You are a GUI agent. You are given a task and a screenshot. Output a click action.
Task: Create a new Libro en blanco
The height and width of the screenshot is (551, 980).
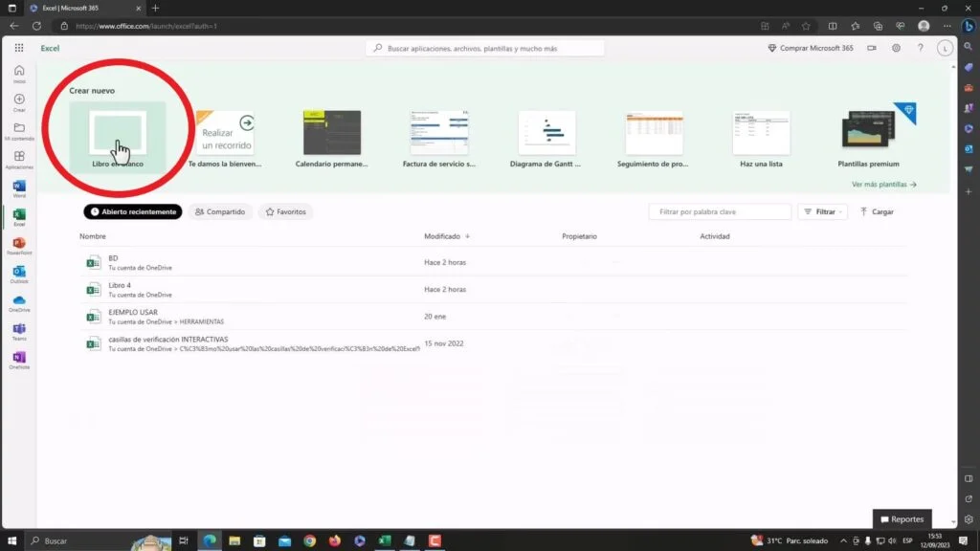118,138
